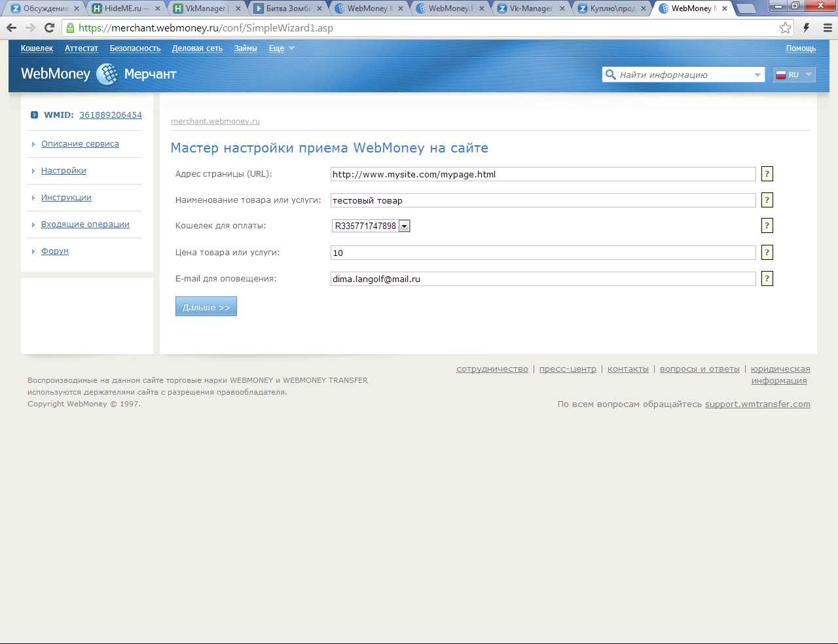This screenshot has height=644, width=838.
Task: Open Кошелек menu item
Action: tap(37, 48)
